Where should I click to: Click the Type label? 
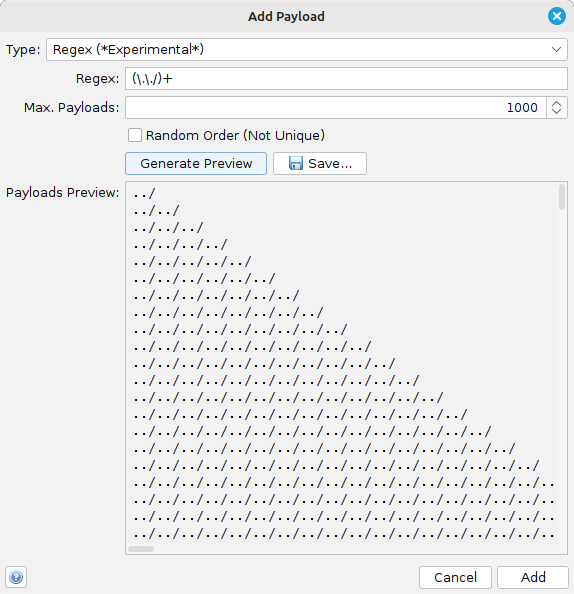pyautogui.click(x=23, y=50)
